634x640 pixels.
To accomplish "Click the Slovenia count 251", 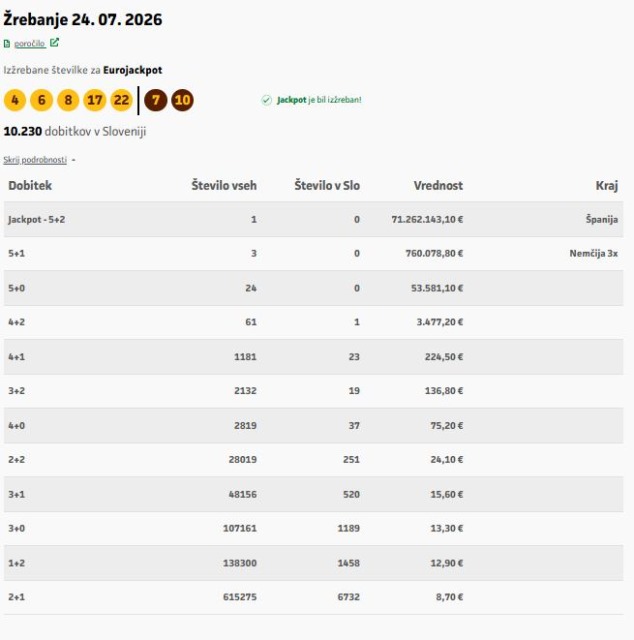I will pyautogui.click(x=351, y=460).
